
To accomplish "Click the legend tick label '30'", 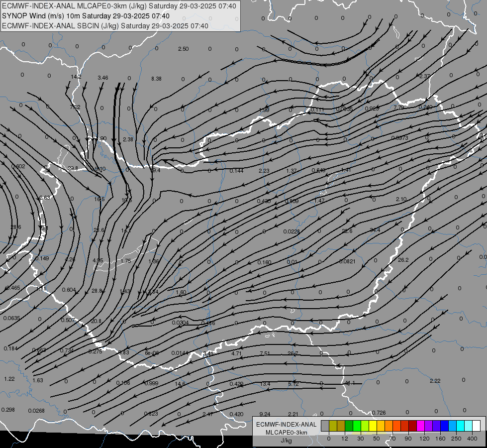I will point(361,439).
